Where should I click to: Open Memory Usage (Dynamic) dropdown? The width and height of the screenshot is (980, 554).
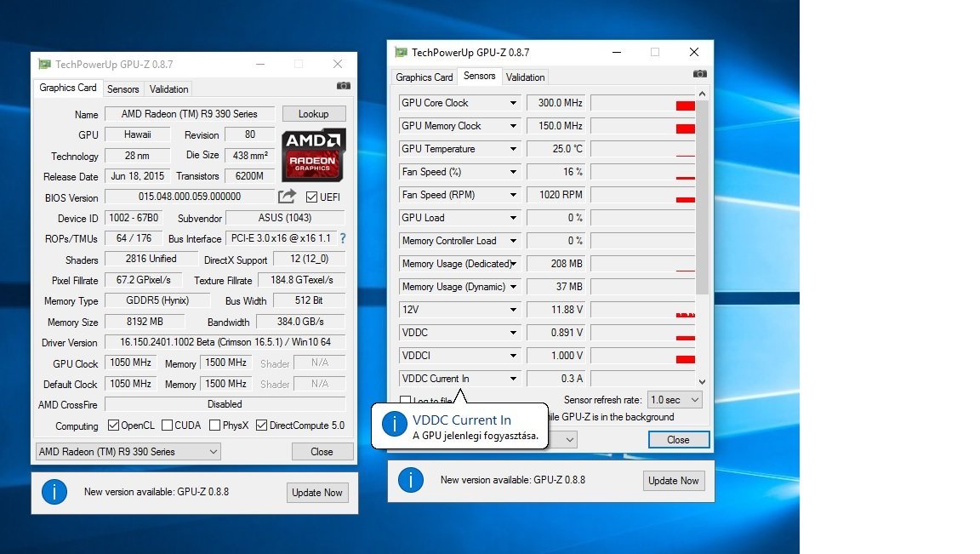pyautogui.click(x=513, y=287)
